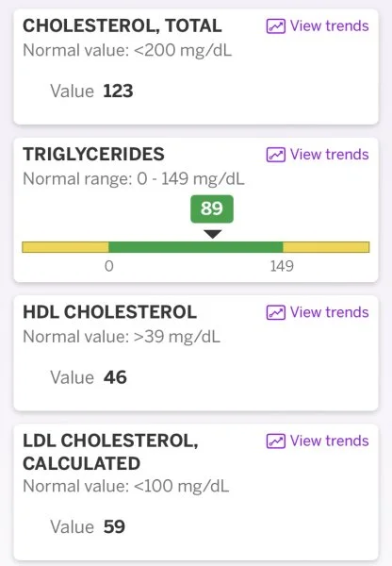Click the HDL value 46
The height and width of the screenshot is (566, 392).
(x=115, y=377)
